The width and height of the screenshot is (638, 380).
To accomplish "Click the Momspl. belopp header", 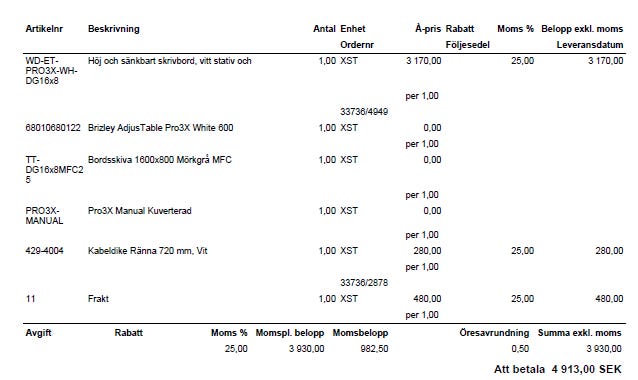I will click(290, 333).
